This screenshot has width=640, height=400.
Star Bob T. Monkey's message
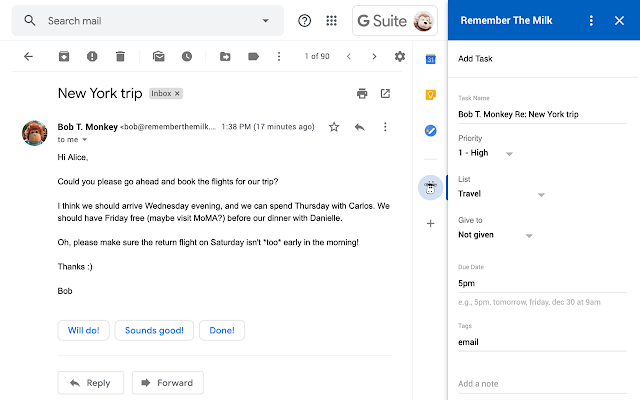tap(334, 127)
